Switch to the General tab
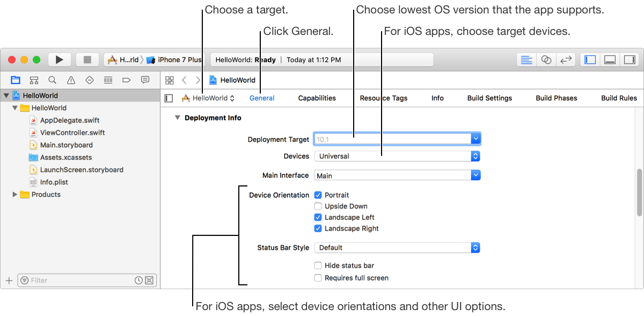644x316 pixels. tap(262, 98)
